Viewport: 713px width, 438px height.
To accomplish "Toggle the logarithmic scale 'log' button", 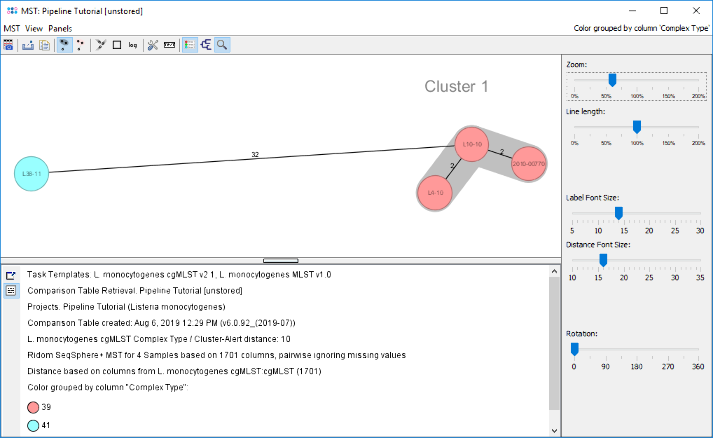I will [133, 45].
